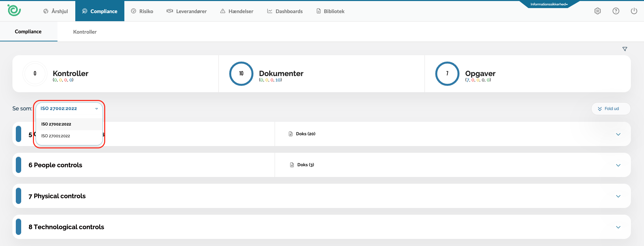
Task: Click the Dokumenter circle showing 10
Action: click(241, 74)
